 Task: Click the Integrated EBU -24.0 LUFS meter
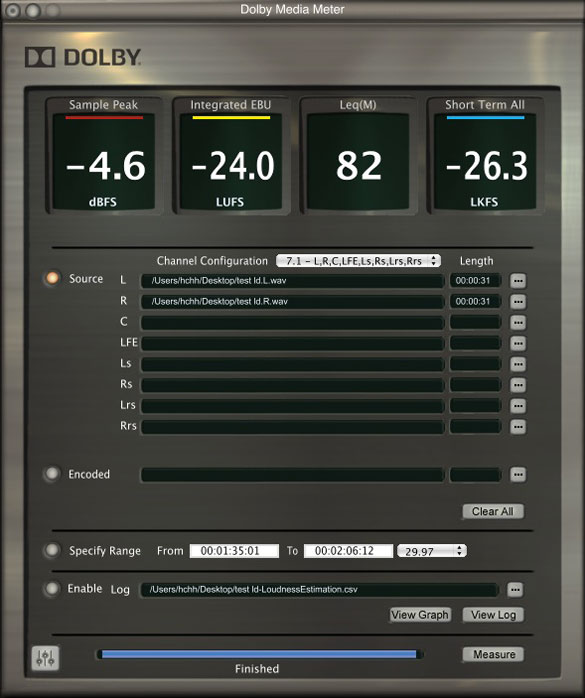pos(231,161)
